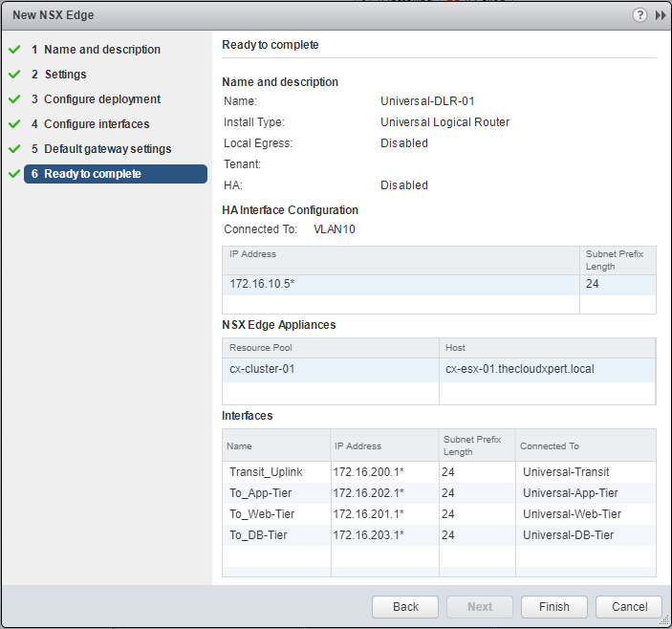The height and width of the screenshot is (629, 672).
Task: Click Finish to complete the wizard
Action: [553, 607]
